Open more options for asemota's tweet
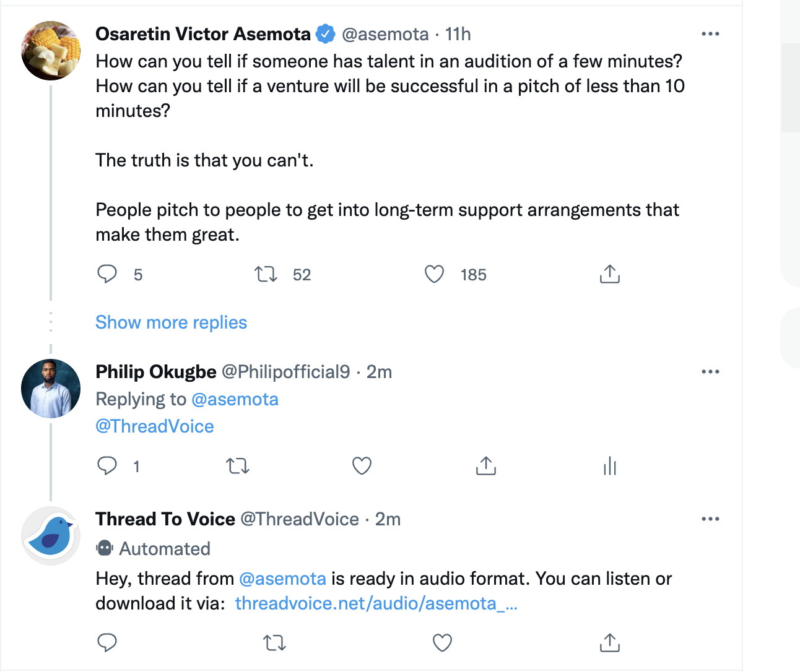 coord(710,34)
